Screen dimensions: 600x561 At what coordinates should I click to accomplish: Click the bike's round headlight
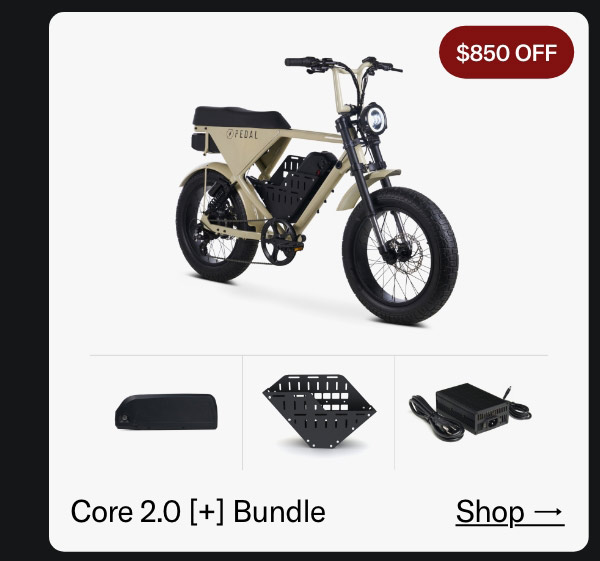374,119
